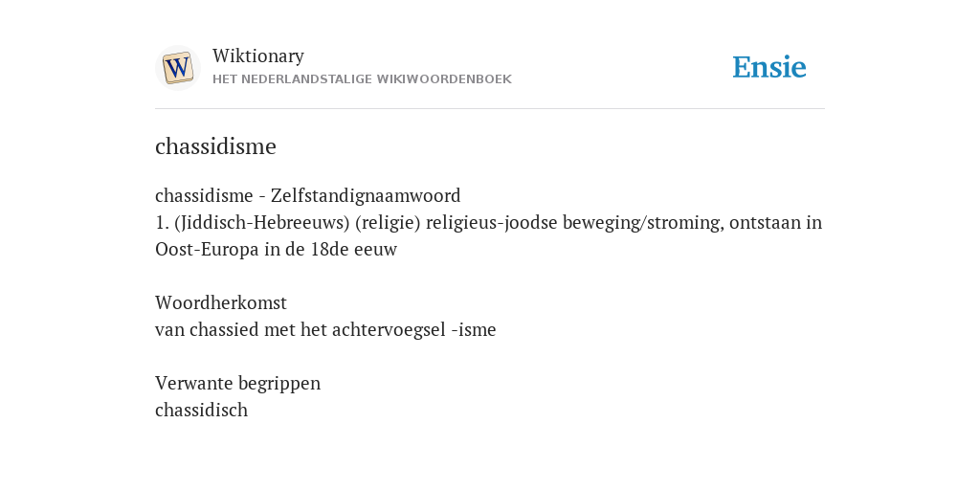Click the Het Nederlandstalige Wikiwoordenboek subtitle
Screen dimensions: 980x490
point(362,79)
